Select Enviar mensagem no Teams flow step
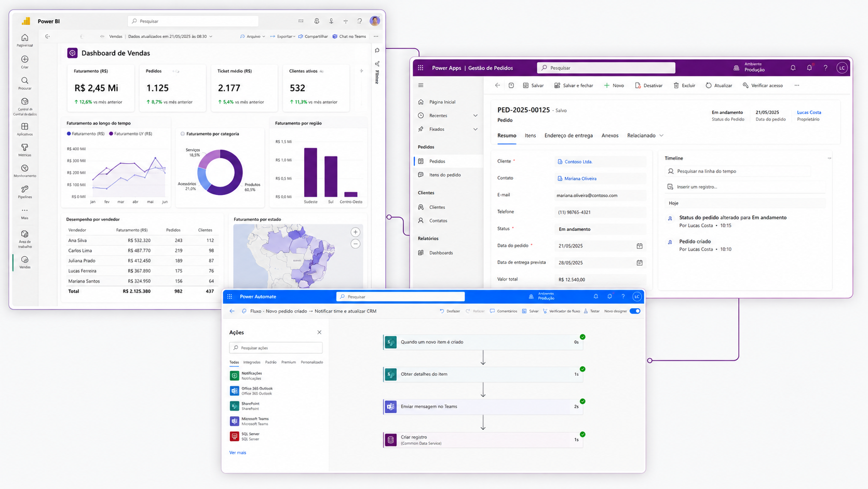This screenshot has width=868, height=489. pos(483,407)
